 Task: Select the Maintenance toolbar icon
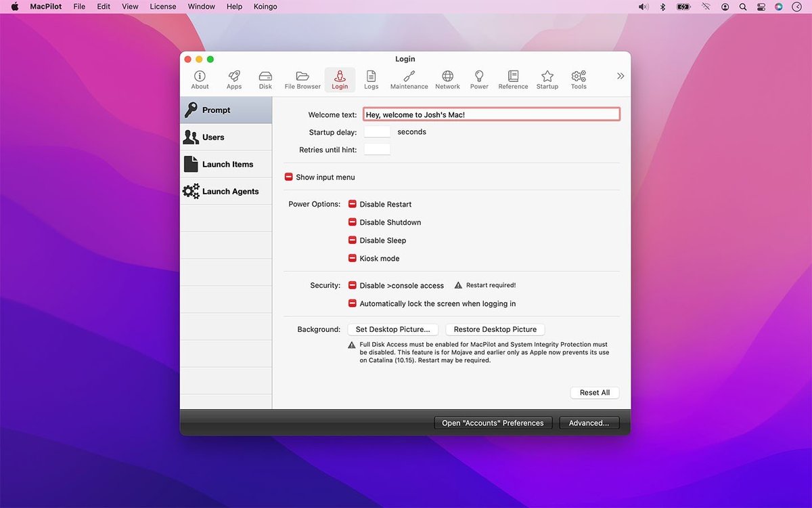pos(409,79)
